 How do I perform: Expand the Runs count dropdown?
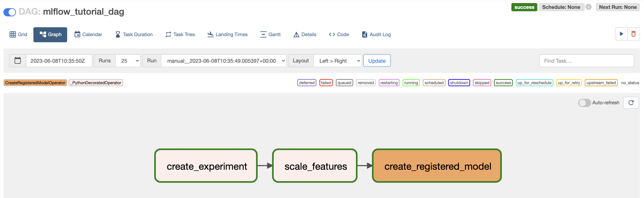tap(128, 61)
